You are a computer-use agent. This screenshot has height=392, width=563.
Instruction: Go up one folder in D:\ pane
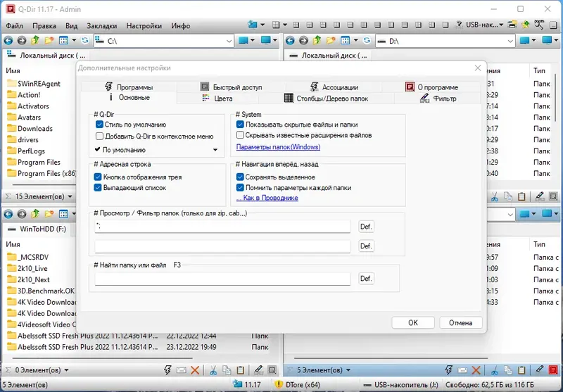pyautogui.click(x=317, y=41)
